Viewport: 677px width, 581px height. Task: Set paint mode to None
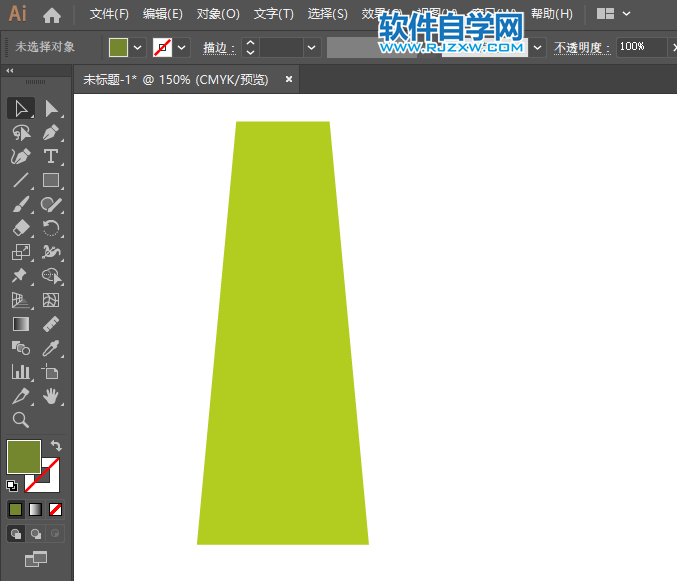coord(56,509)
